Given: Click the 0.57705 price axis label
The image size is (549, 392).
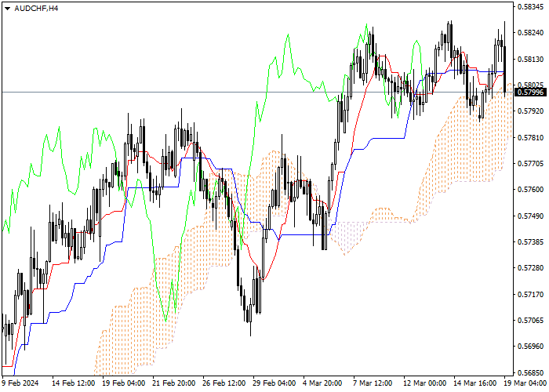Looking at the screenshot, I should (531, 163).
